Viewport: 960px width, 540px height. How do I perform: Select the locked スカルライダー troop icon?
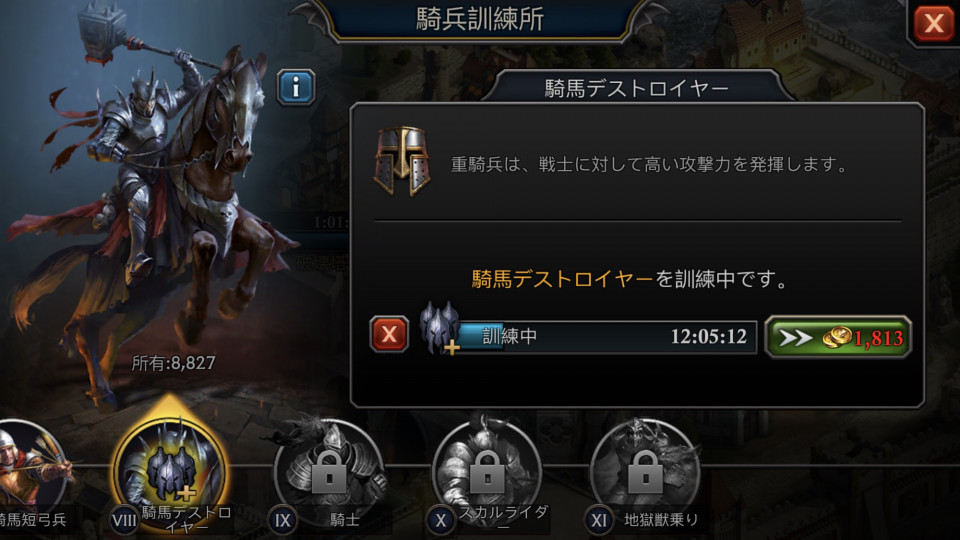point(487,471)
